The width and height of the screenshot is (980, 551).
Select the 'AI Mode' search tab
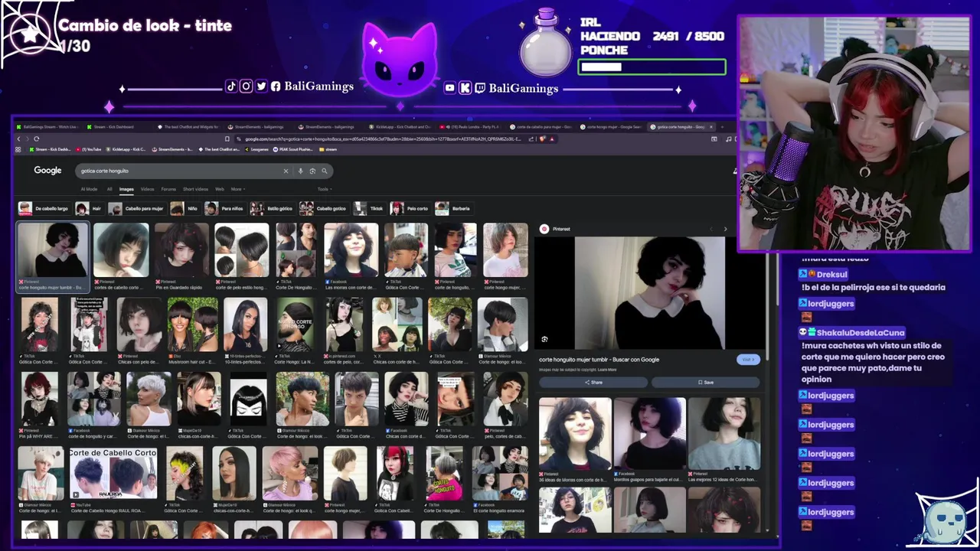(x=89, y=189)
